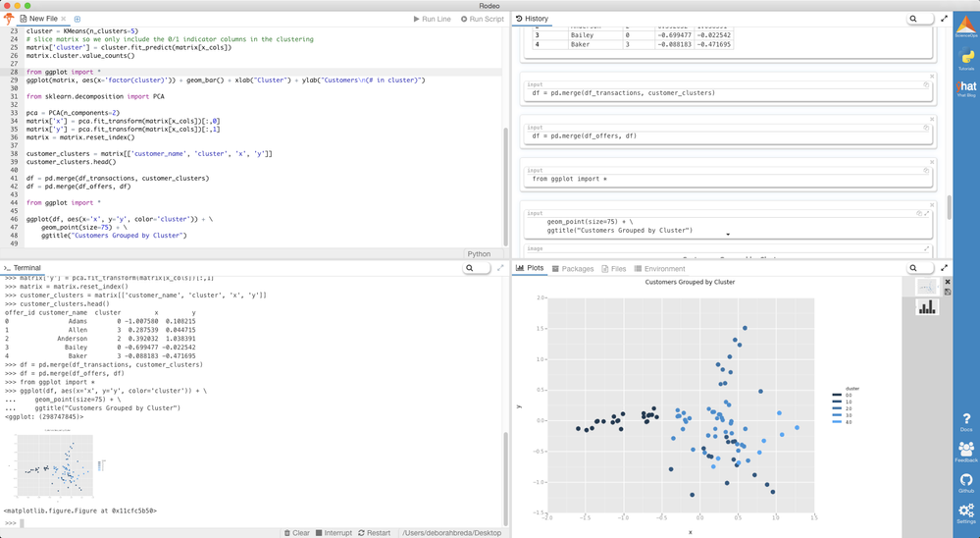
Task: Open ScienceOps from the sidebar
Action: pos(966,27)
